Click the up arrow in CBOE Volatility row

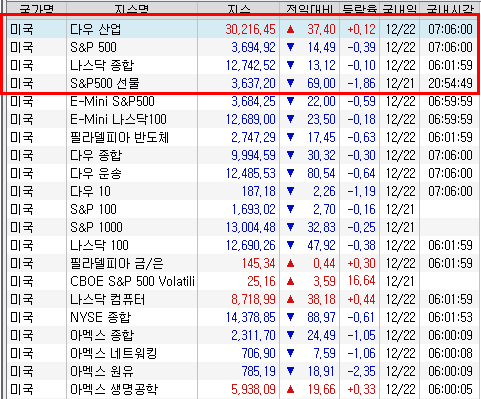pyautogui.click(x=290, y=281)
